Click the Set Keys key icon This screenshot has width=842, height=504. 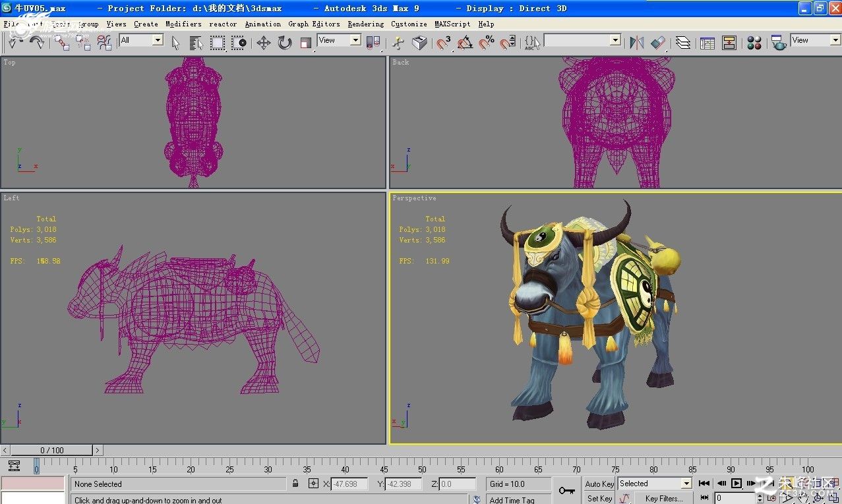point(566,491)
